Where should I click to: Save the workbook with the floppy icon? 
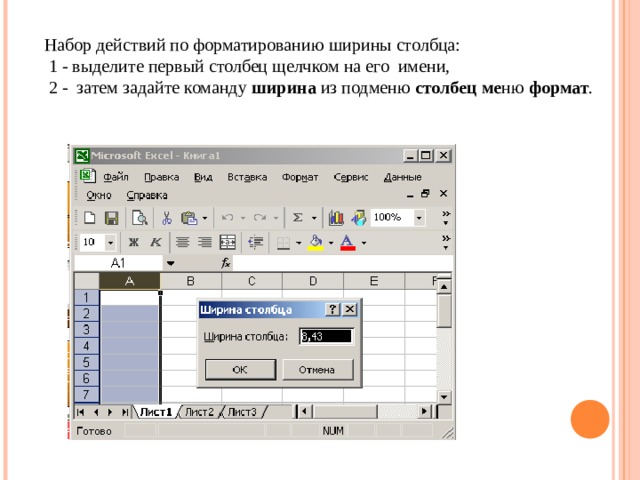click(x=111, y=218)
